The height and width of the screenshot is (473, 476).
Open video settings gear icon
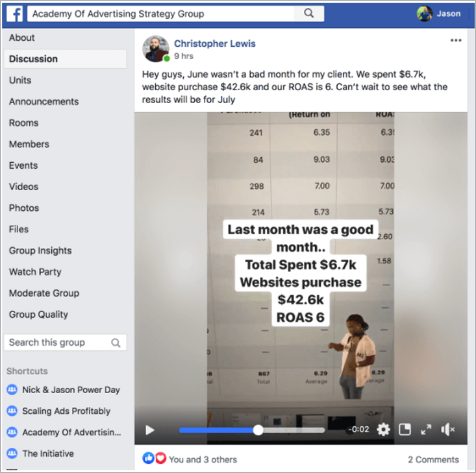point(383,430)
